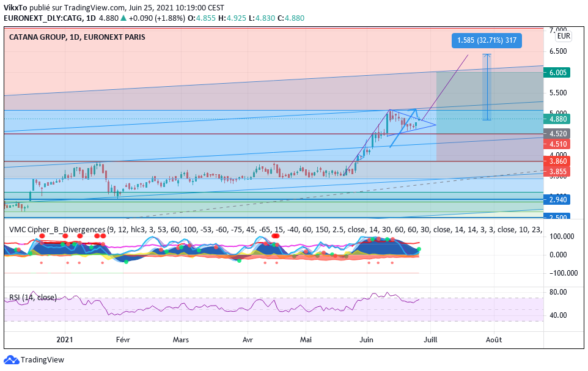The image size is (588, 371).
Task: Click the 40.00 value on the RSI scale
Action: pos(558,315)
